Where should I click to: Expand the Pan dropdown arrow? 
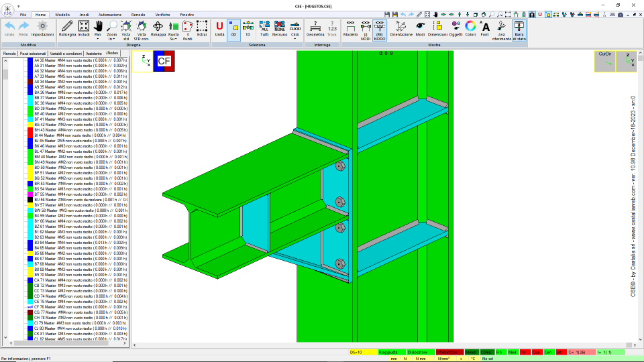pos(98,39)
